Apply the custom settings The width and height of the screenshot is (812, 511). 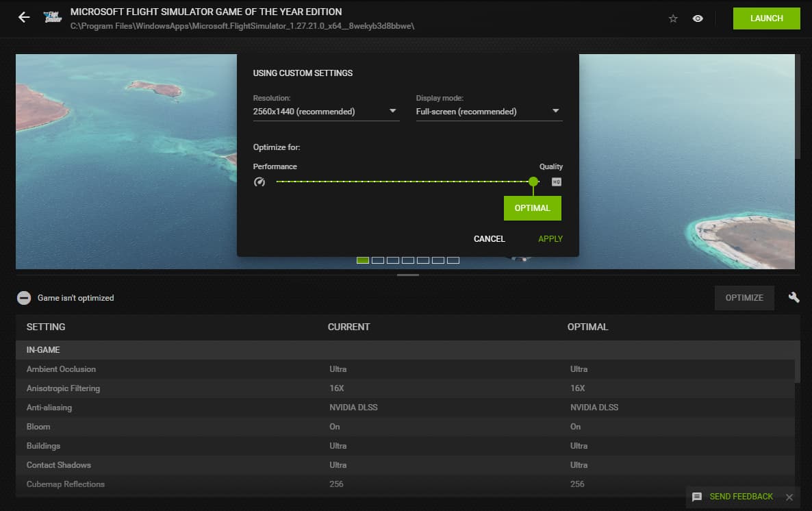(550, 239)
